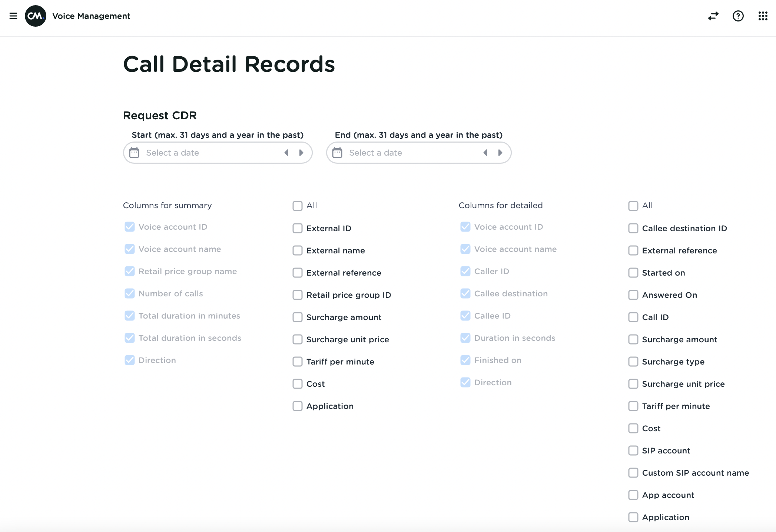Open the help question mark icon

tap(738, 16)
